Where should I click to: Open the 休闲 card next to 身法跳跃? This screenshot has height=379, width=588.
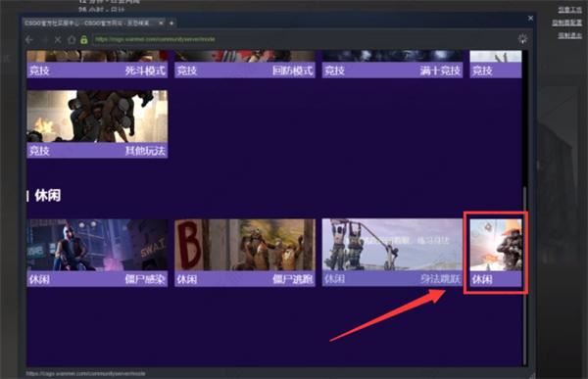tap(496, 253)
